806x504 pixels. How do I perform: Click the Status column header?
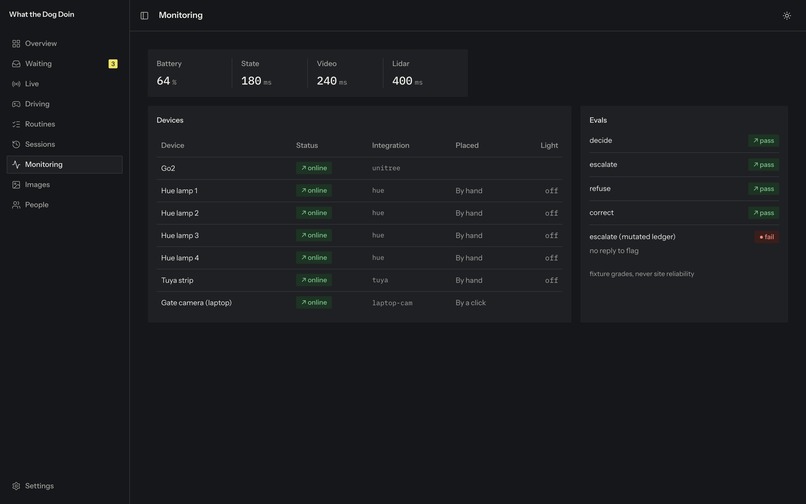pyautogui.click(x=307, y=146)
